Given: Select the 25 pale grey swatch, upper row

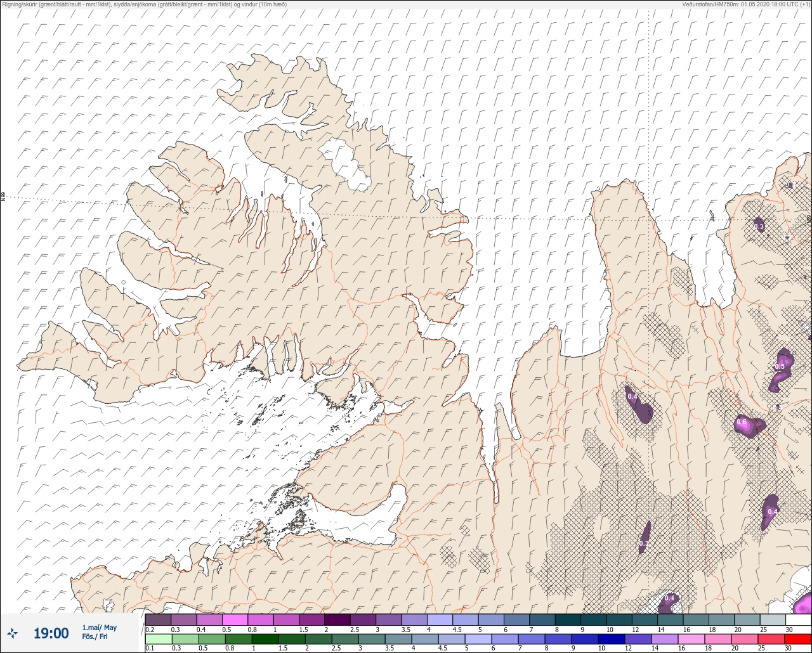Looking at the screenshot, I should pos(773,619).
